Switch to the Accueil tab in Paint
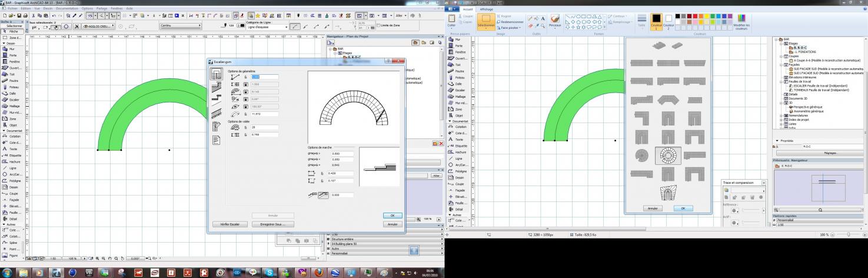 click(x=468, y=9)
